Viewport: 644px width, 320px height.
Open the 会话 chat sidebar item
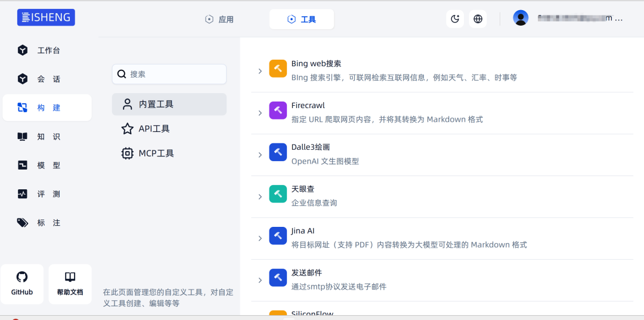point(47,79)
